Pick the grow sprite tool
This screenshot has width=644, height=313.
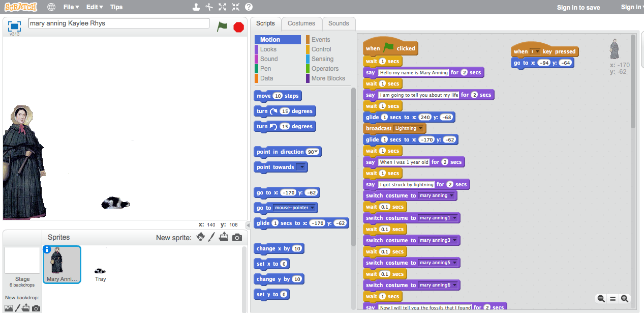click(222, 7)
